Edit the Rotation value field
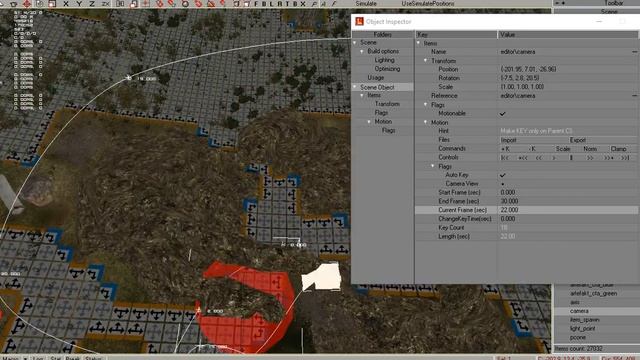 pyautogui.click(x=567, y=78)
